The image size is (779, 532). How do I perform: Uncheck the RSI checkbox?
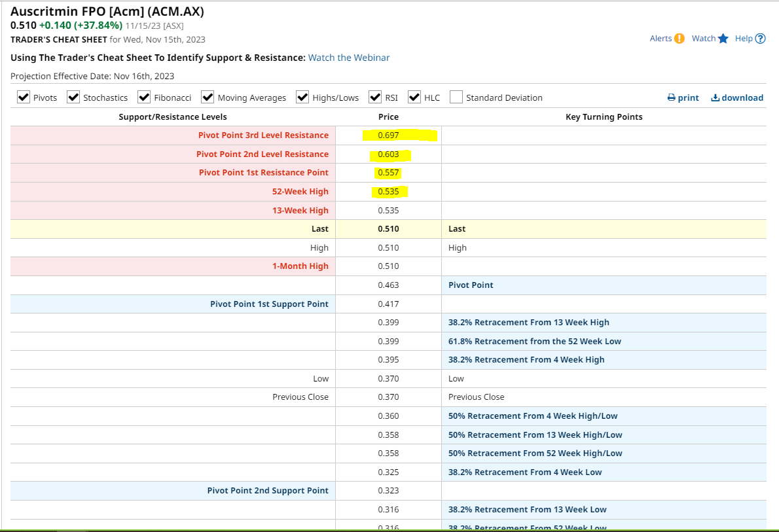coord(375,97)
